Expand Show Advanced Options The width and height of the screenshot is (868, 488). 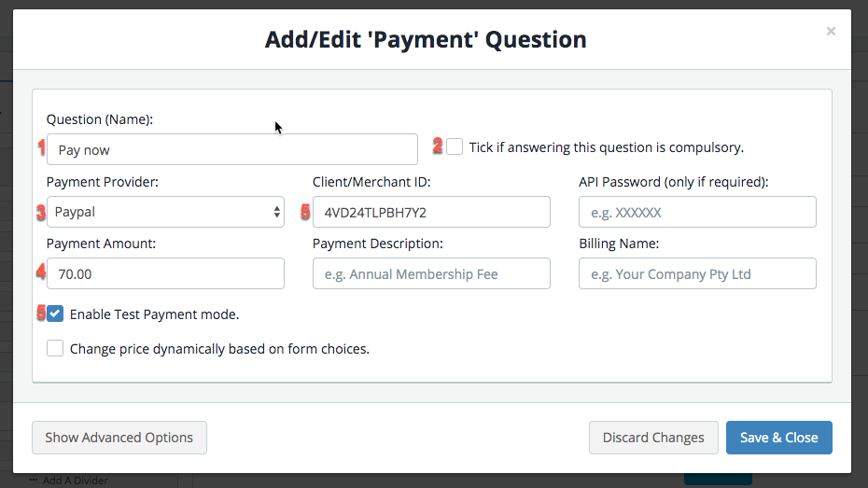coord(119,437)
